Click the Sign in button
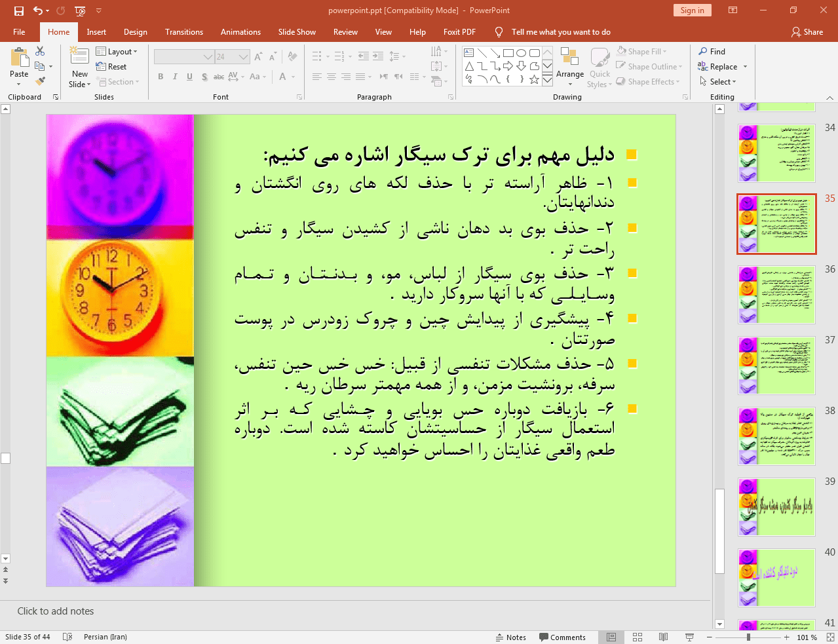Screen dimensions: 838x644 (692, 10)
